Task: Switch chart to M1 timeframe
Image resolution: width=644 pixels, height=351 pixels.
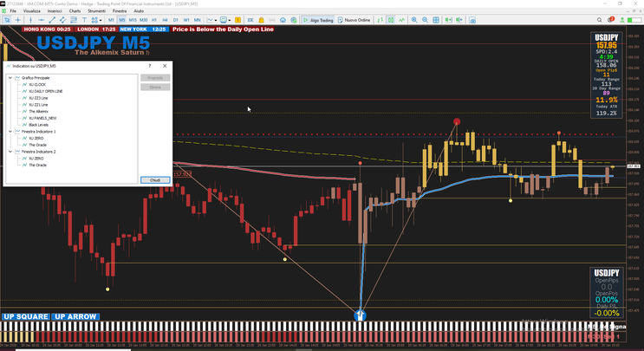Action: (111, 20)
